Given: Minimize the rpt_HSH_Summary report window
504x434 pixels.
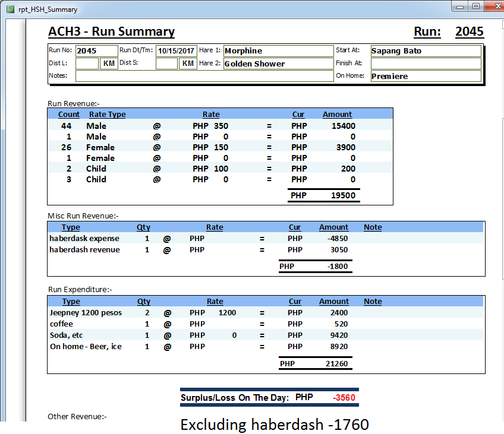Looking at the screenshot, I should [461, 6].
